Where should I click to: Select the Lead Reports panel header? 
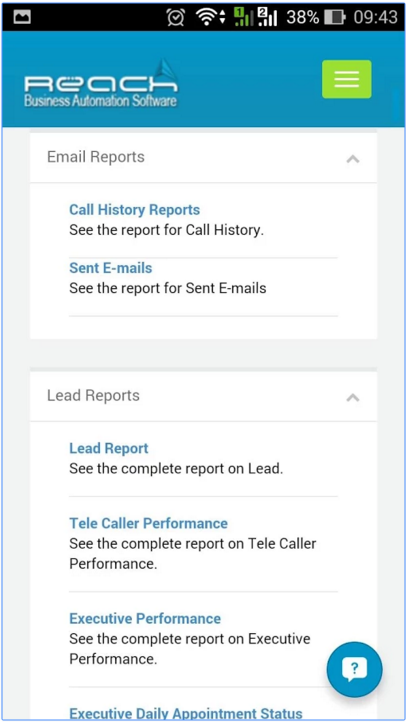[x=203, y=396]
